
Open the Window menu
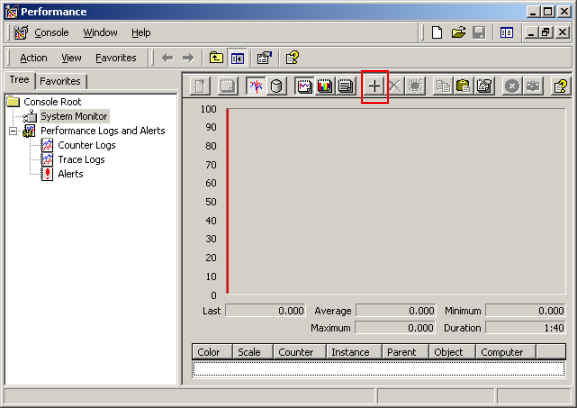pyautogui.click(x=100, y=33)
